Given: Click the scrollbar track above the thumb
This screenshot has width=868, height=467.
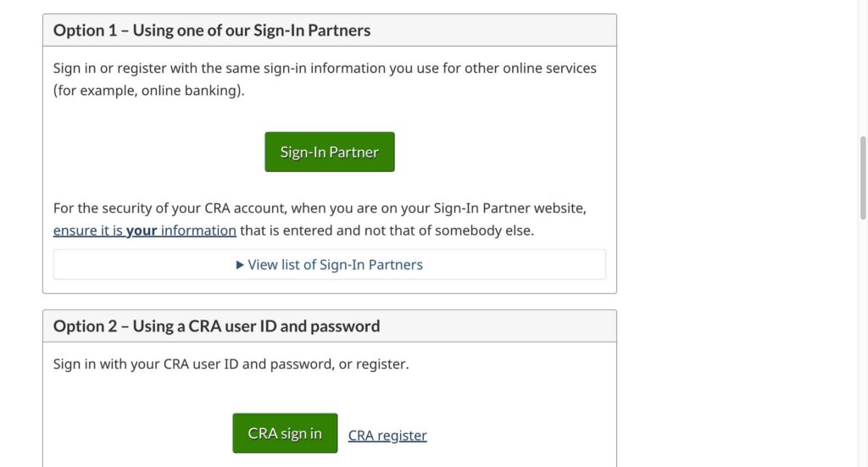Looking at the screenshot, I should coord(863,68).
